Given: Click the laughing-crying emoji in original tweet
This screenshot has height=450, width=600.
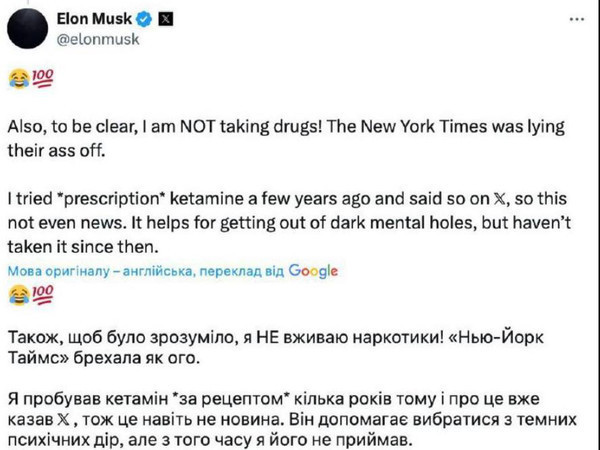Looking at the screenshot, I should [x=19, y=79].
